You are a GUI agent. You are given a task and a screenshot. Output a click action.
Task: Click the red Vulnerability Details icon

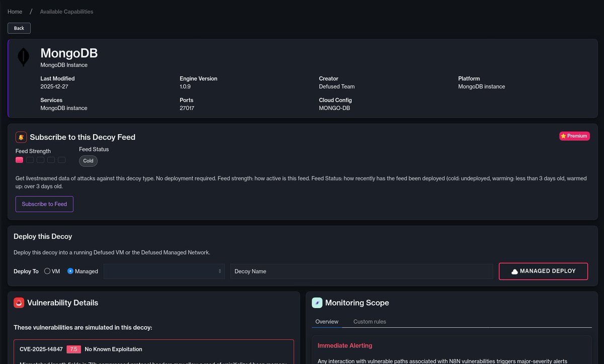coord(19,303)
